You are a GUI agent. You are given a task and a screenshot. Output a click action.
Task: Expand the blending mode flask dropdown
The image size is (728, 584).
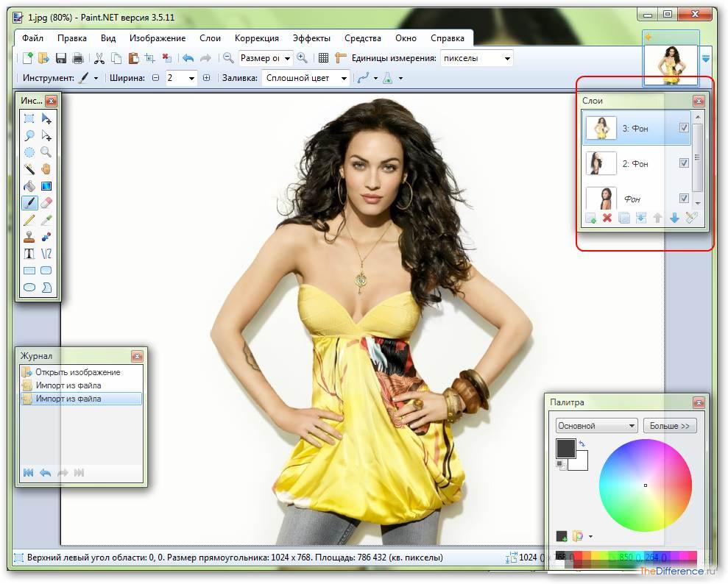400,79
